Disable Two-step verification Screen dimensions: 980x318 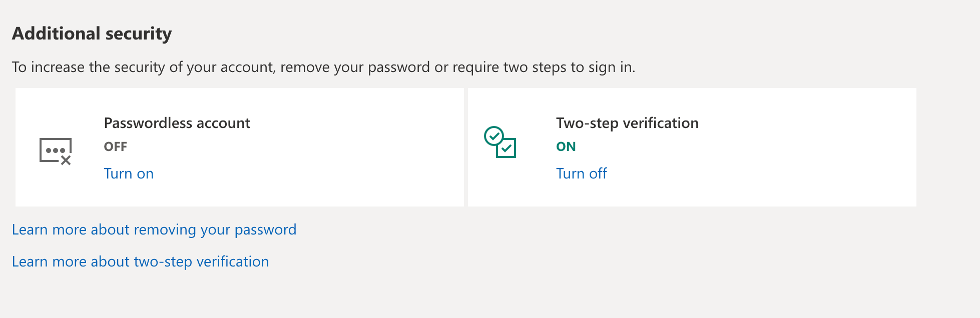click(x=581, y=173)
